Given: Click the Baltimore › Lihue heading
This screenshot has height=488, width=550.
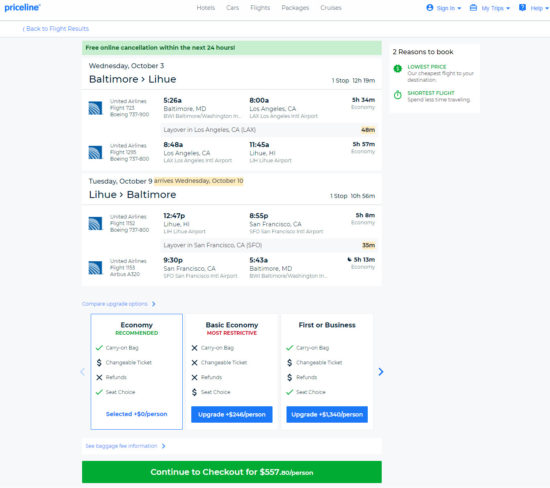Looking at the screenshot, I should [133, 79].
